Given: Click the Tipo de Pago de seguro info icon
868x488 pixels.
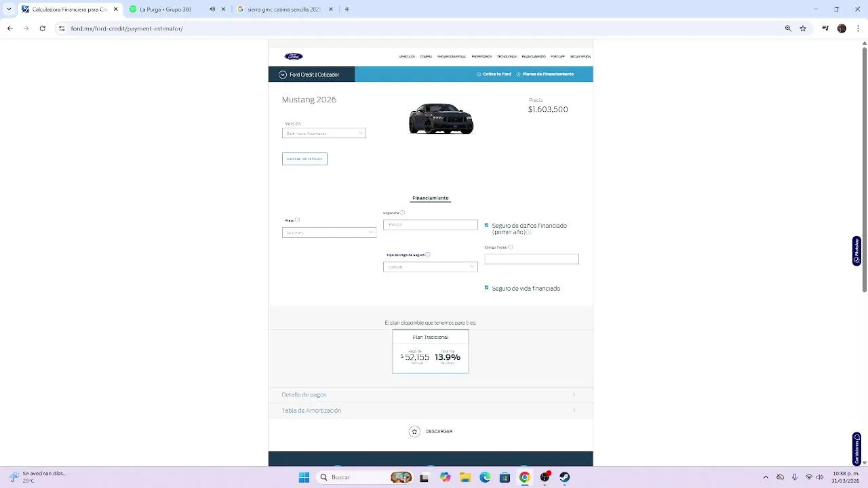Looking at the screenshot, I should [428, 255].
